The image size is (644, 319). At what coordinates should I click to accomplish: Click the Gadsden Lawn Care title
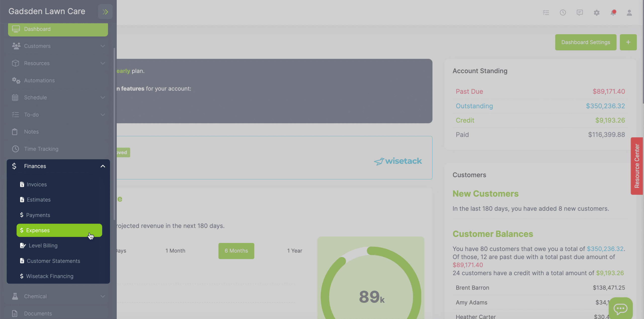[47, 11]
